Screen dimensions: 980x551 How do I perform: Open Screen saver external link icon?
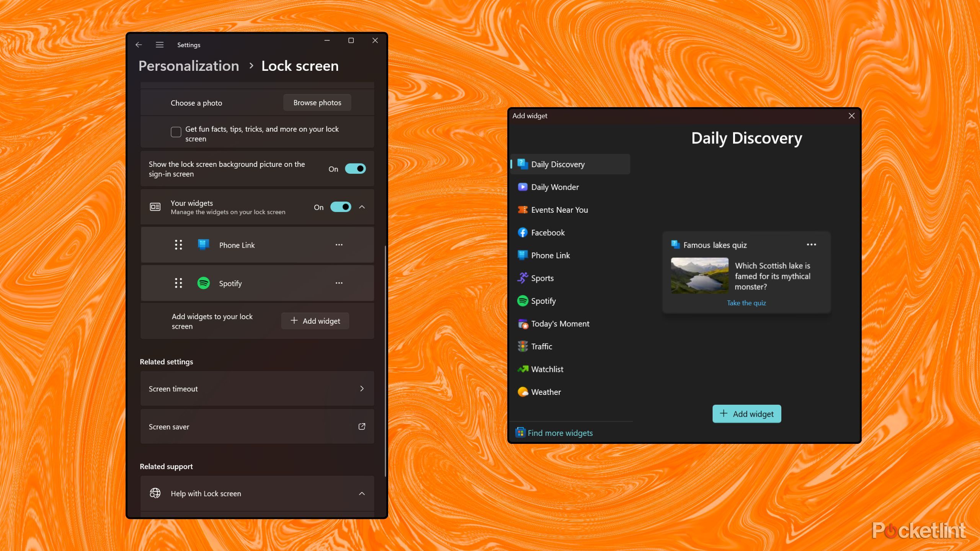362,426
